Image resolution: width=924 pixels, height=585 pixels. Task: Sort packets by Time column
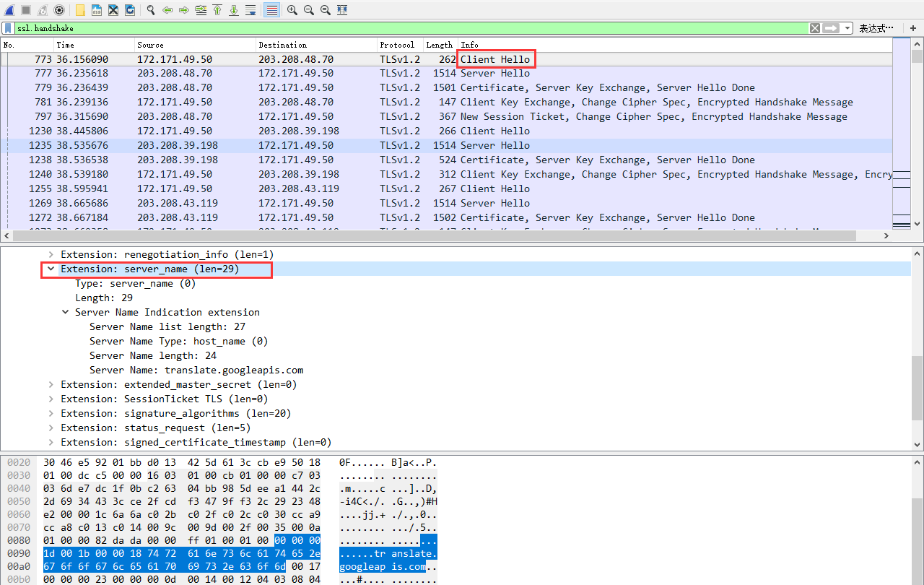coord(94,45)
